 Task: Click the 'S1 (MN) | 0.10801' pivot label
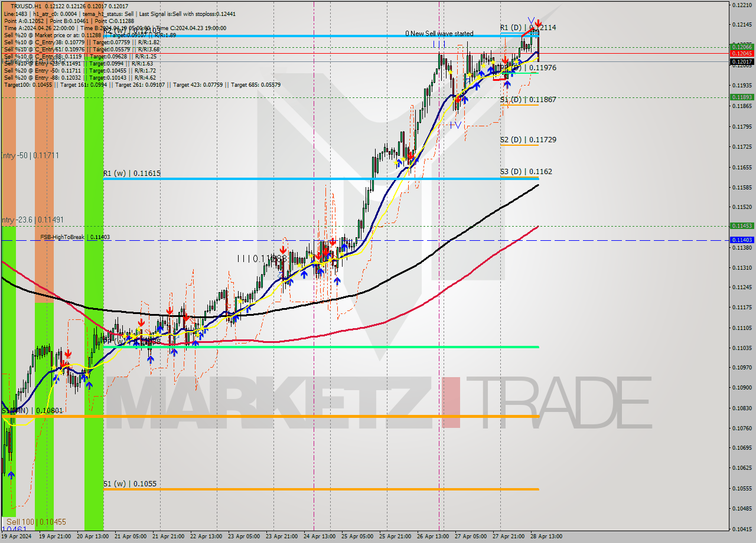(x=32, y=410)
